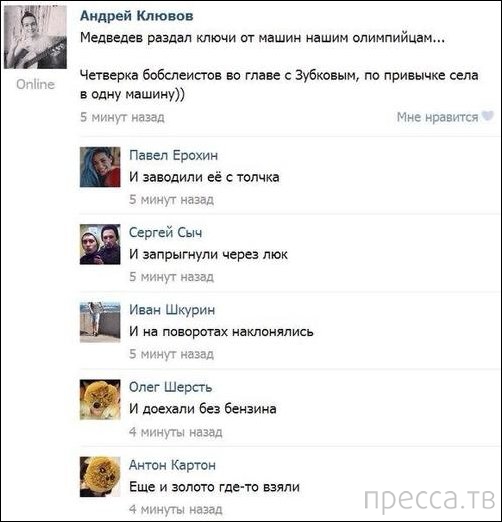
Task: Open Павел Ерохин's profile name
Action: tap(173, 155)
